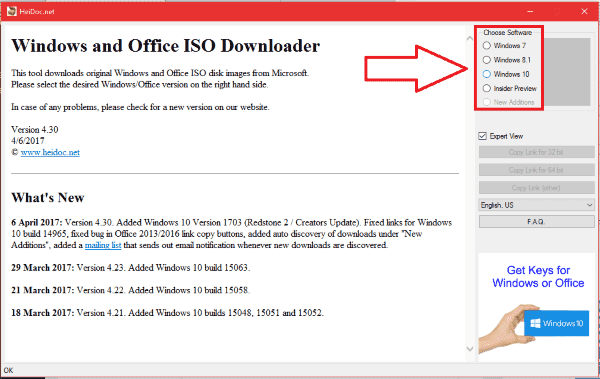Click the Windows 10 logo tile in ad

pyautogui.click(x=556, y=323)
